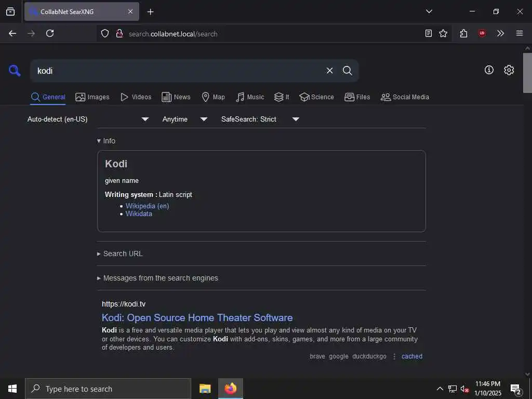Open tracking protection shield
The width and height of the screenshot is (532, 399).
pyautogui.click(x=105, y=33)
